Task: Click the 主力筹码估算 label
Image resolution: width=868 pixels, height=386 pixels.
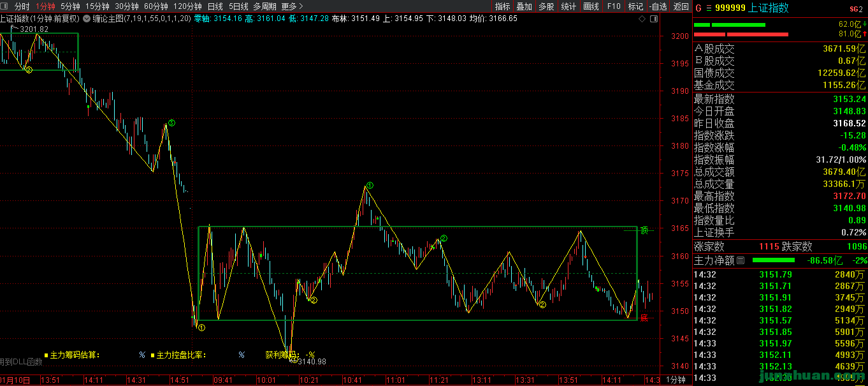Action: coord(75,355)
